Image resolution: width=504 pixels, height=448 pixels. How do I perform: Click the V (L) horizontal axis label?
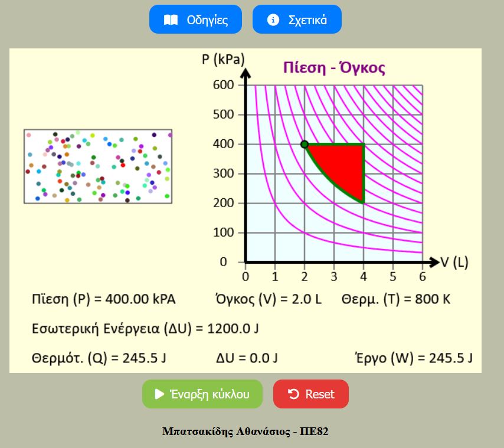click(x=454, y=263)
